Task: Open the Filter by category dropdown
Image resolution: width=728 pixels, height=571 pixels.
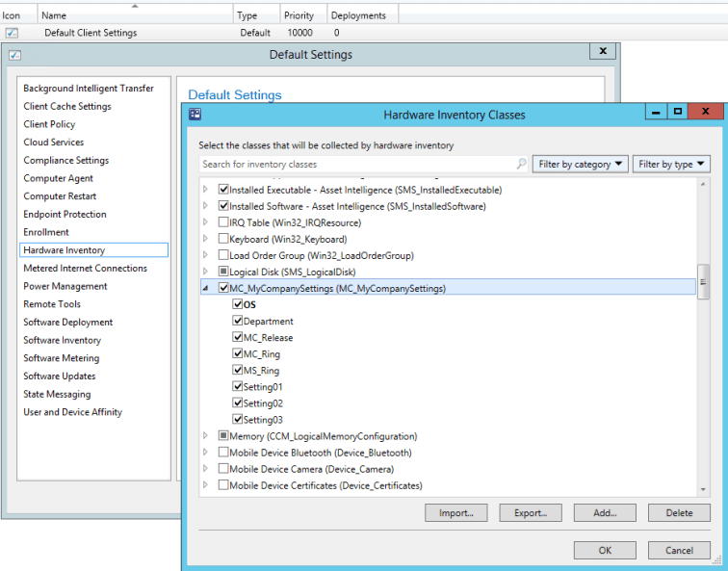Action: 581,164
